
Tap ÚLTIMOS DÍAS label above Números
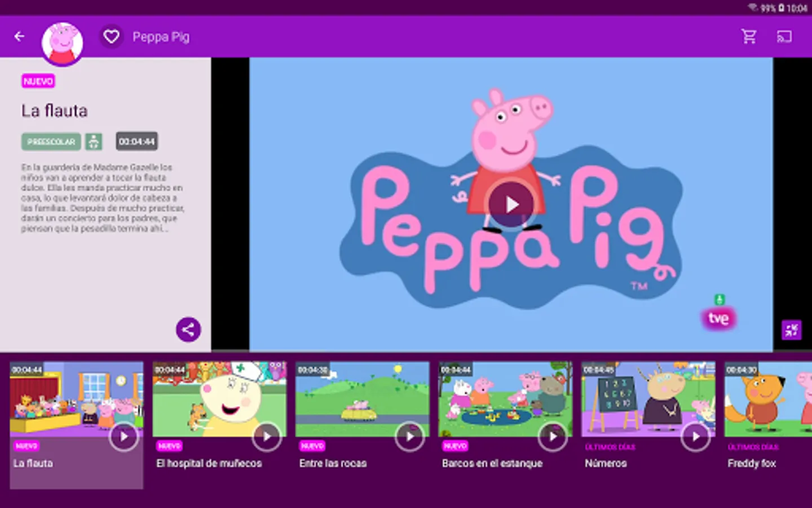[610, 447]
